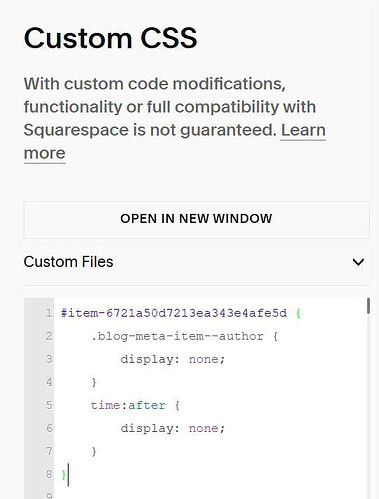Click line number 5 in the gutter
Screen dimensions: 379x499
pos(49,405)
